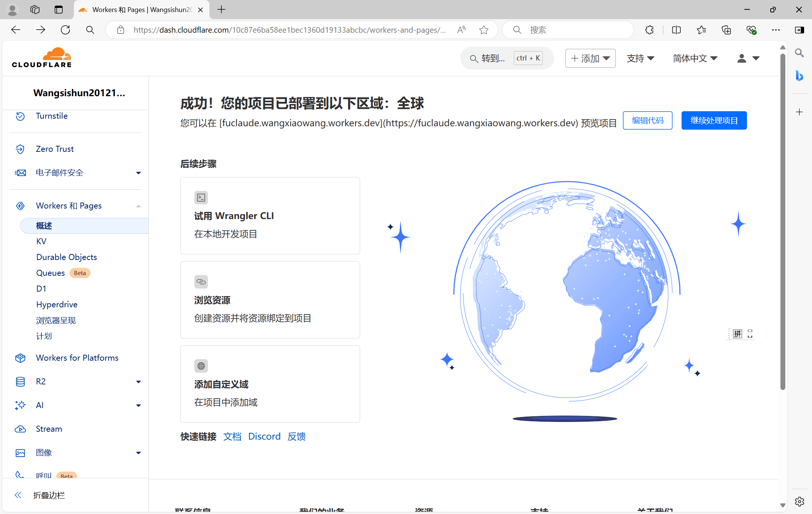Click the email security envelope icon
This screenshot has width=812, height=514.
(20, 173)
